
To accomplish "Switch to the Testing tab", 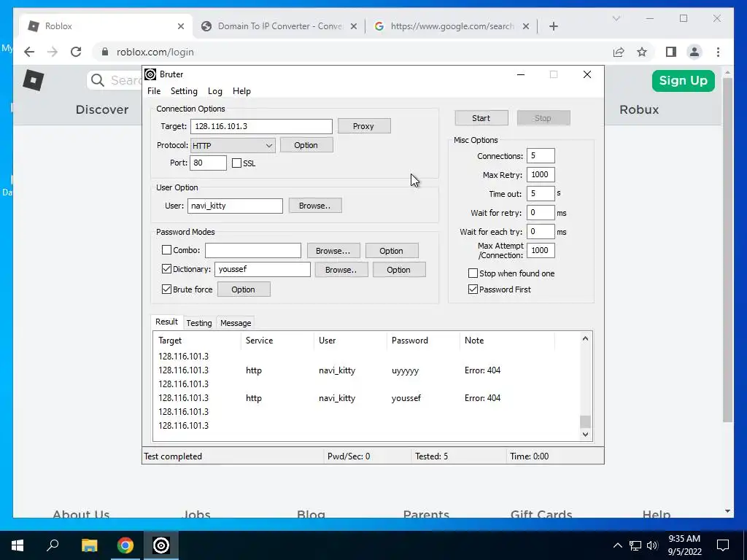I will click(199, 323).
